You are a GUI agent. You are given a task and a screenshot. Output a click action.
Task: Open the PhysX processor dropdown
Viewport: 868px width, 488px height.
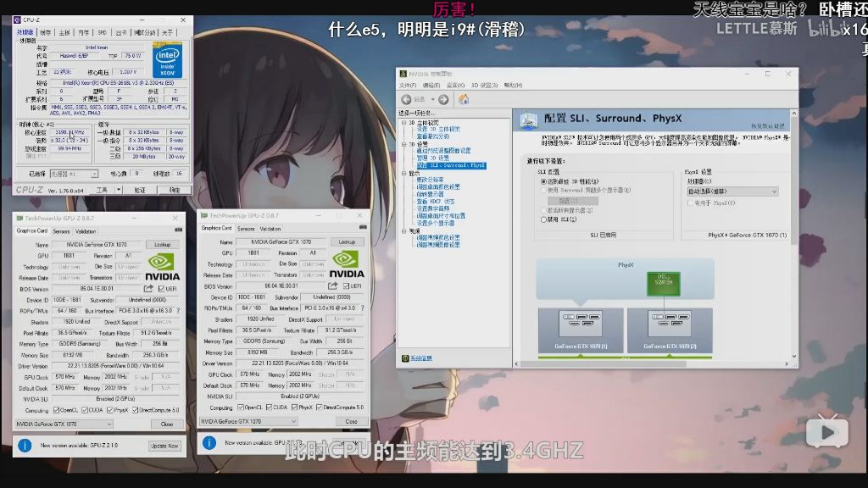coord(732,191)
